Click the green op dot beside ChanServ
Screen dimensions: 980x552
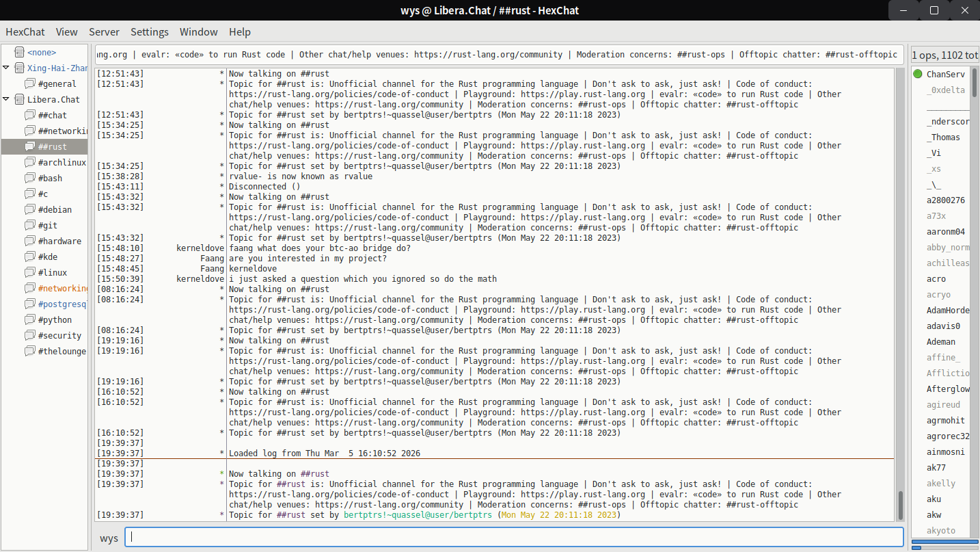pyautogui.click(x=918, y=74)
